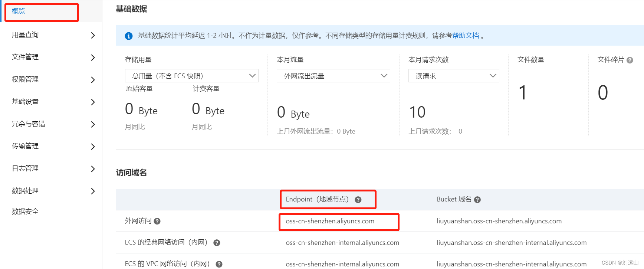Click liuyuanshan internal domain in VPC 网络 row

click(x=512, y=264)
